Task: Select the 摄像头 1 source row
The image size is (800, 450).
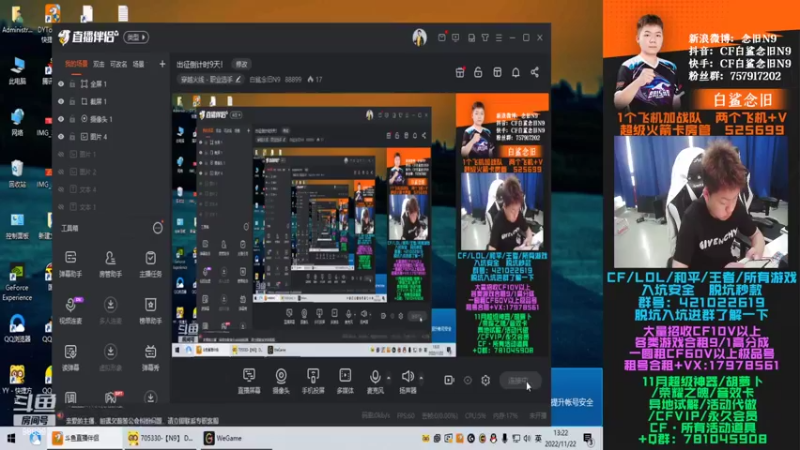Action: click(x=111, y=119)
